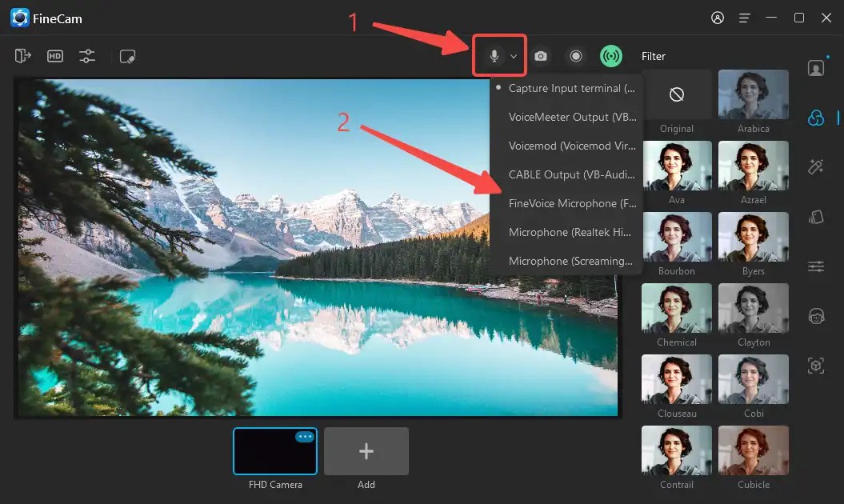Select the Original no-filter option
This screenshot has width=844, height=504.
(x=677, y=94)
